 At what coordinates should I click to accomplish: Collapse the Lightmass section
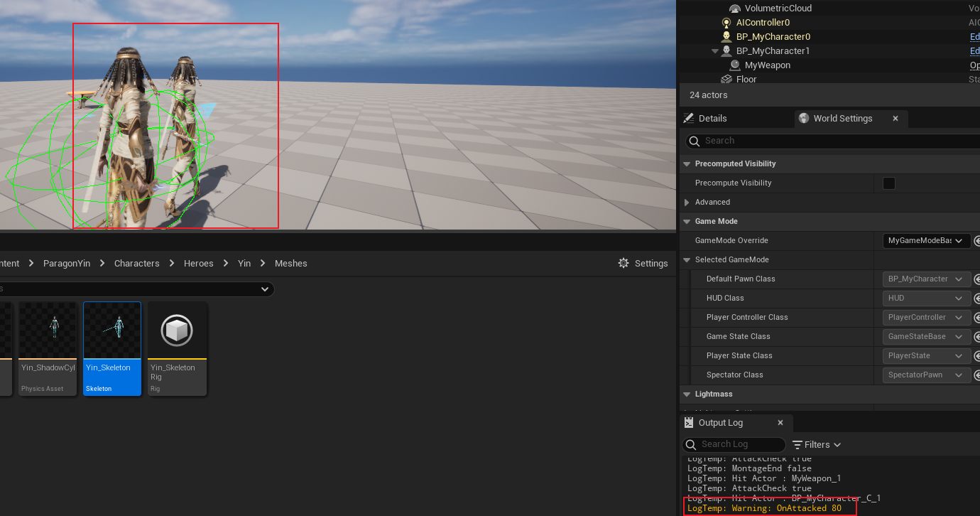coord(687,394)
